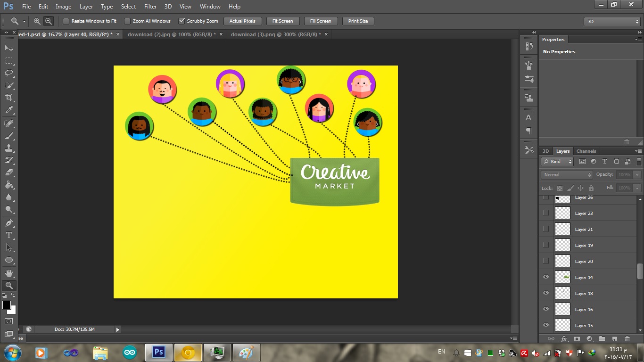Open the Character panel icon
Image resolution: width=644 pixels, height=362 pixels.
529,117
